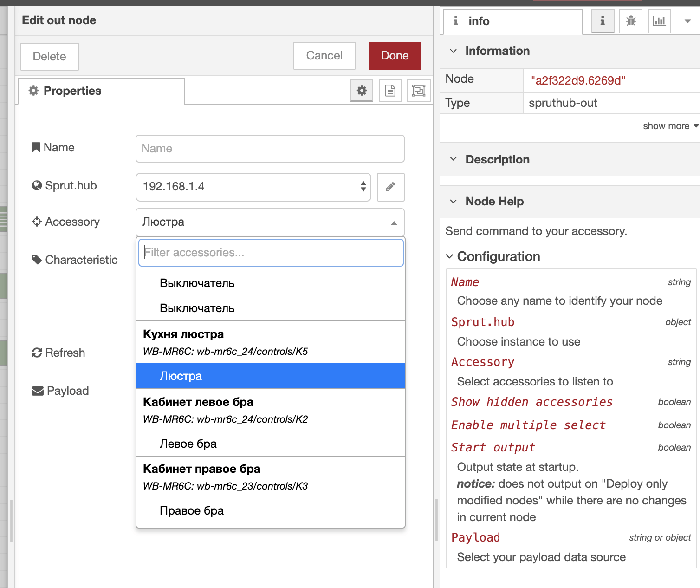Select the Properties tab
The image size is (700, 588).
[101, 91]
